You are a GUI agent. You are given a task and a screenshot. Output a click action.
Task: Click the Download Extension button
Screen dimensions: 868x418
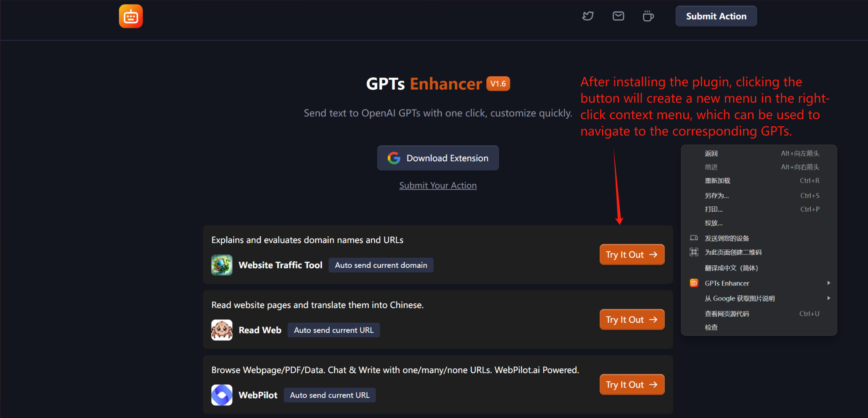[x=438, y=158]
